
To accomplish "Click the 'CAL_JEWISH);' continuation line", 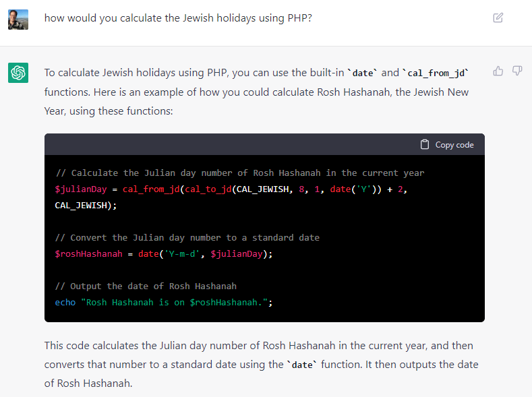I will [x=86, y=206].
